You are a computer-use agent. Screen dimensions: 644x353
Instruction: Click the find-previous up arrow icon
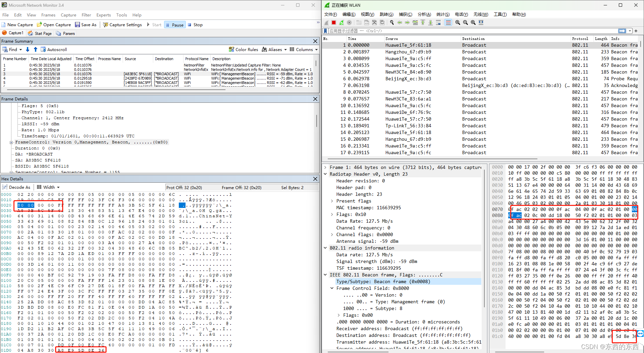tap(35, 49)
